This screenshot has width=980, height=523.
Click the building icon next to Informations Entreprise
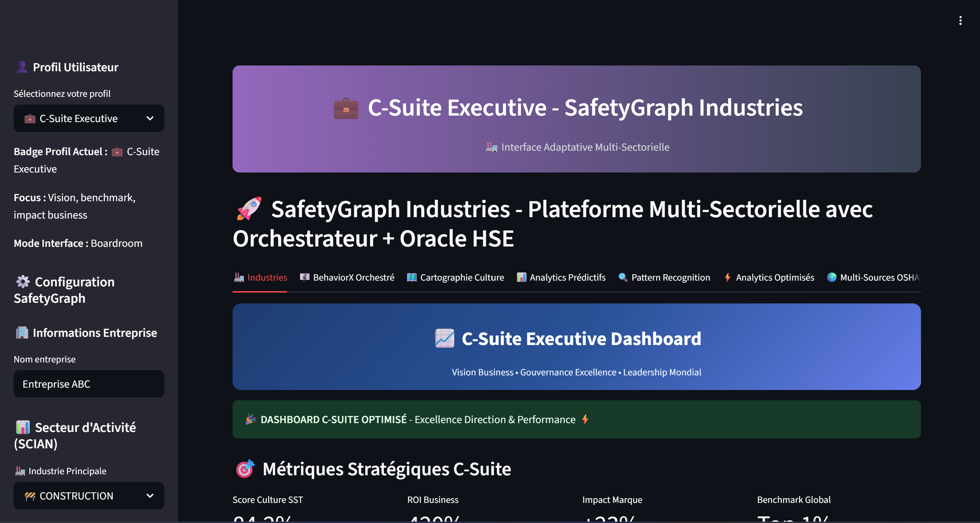[x=23, y=333]
